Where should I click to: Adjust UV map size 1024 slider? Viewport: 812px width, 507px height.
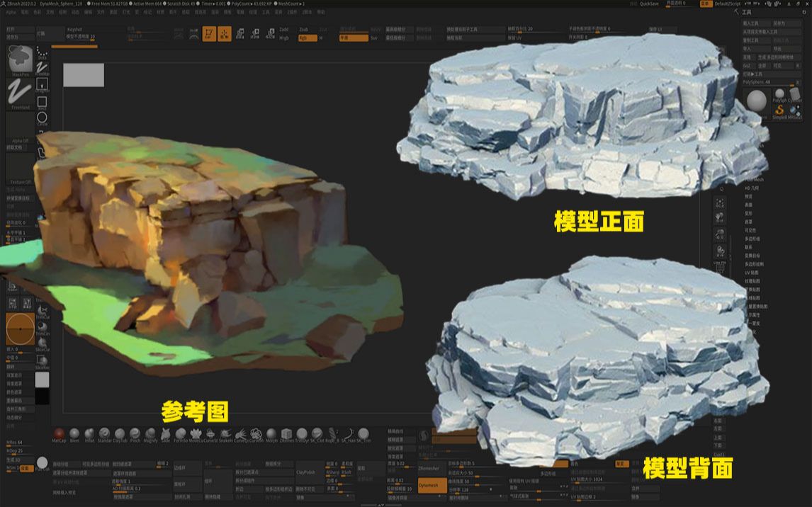point(598,479)
